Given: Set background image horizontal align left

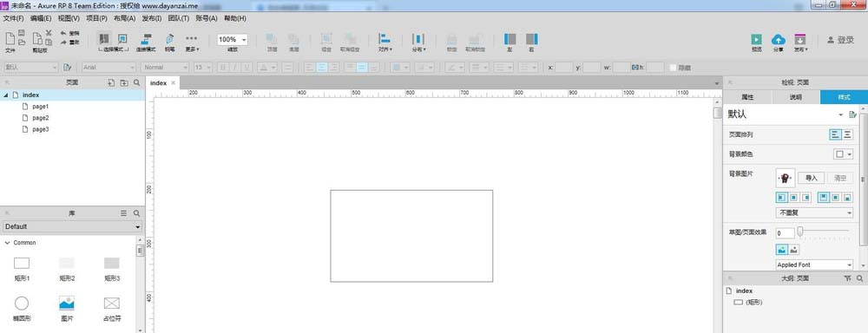Looking at the screenshot, I should tap(782, 197).
